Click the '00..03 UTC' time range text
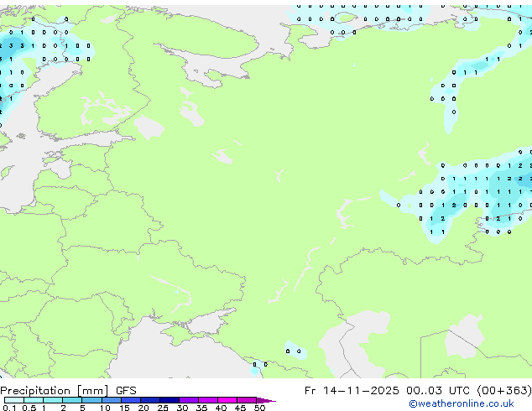The image size is (532, 411). [x=438, y=391]
